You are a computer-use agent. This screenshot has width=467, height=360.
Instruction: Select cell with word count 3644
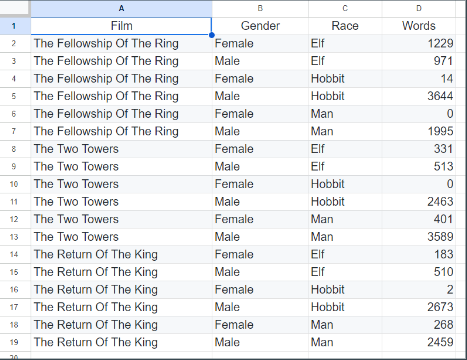coord(419,96)
